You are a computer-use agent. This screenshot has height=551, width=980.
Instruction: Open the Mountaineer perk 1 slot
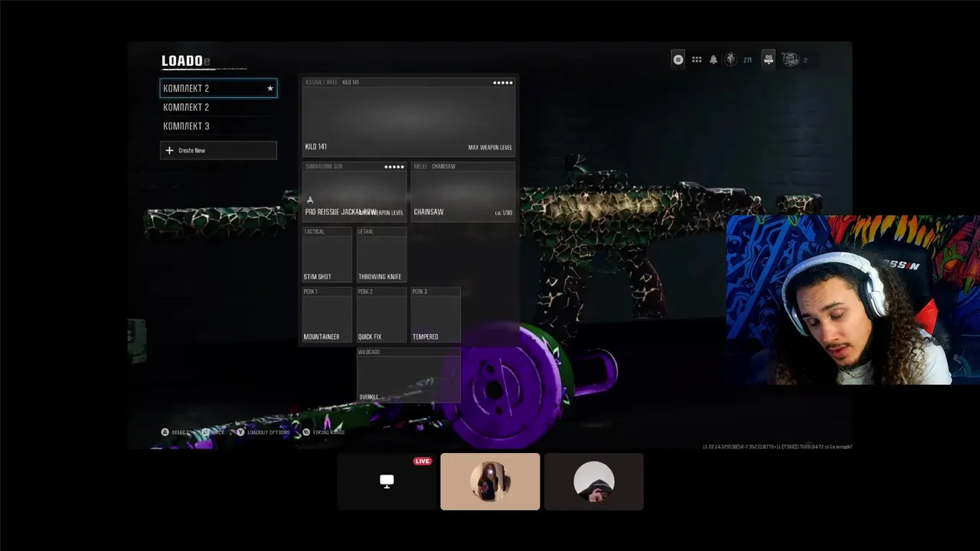[328, 315]
